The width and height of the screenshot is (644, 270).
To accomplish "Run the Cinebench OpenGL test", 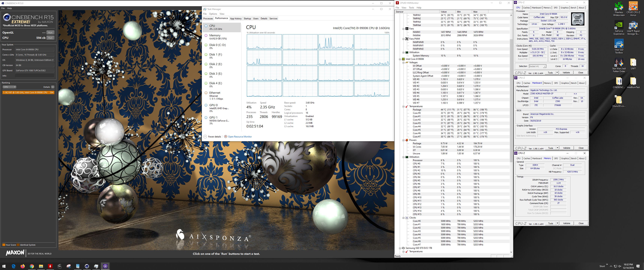I will (50, 32).
